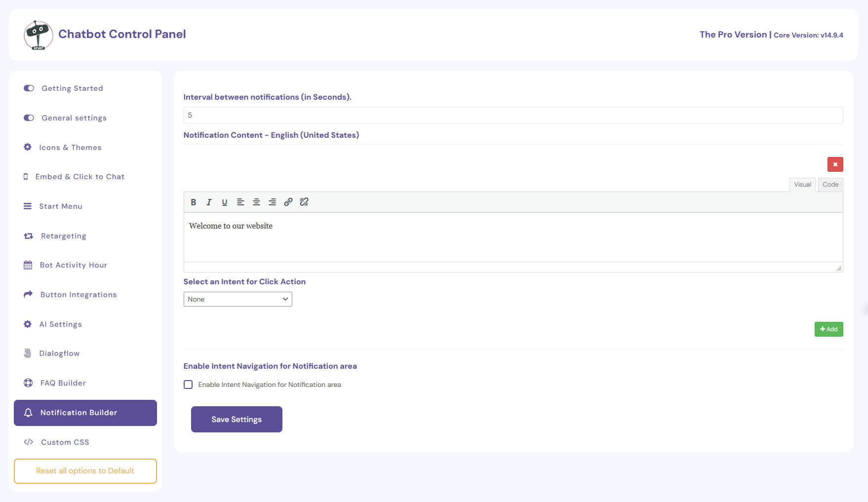This screenshot has width=868, height=502.
Task: Click the editor resize handle corner
Action: (x=839, y=268)
